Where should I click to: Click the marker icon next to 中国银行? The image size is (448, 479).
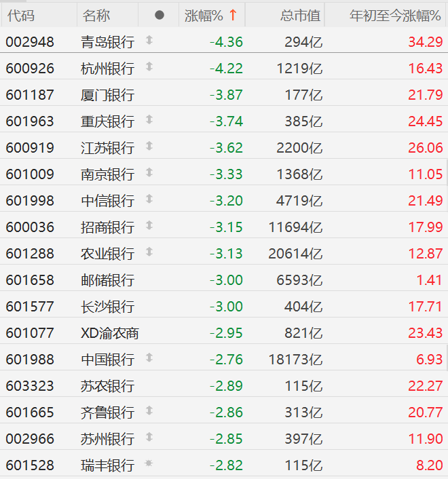pyautogui.click(x=149, y=358)
